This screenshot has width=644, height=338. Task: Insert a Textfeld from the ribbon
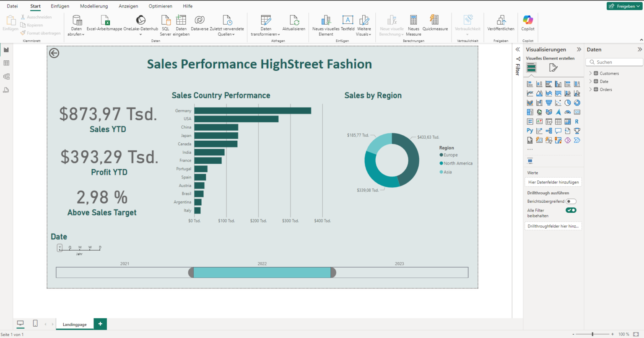point(348,20)
